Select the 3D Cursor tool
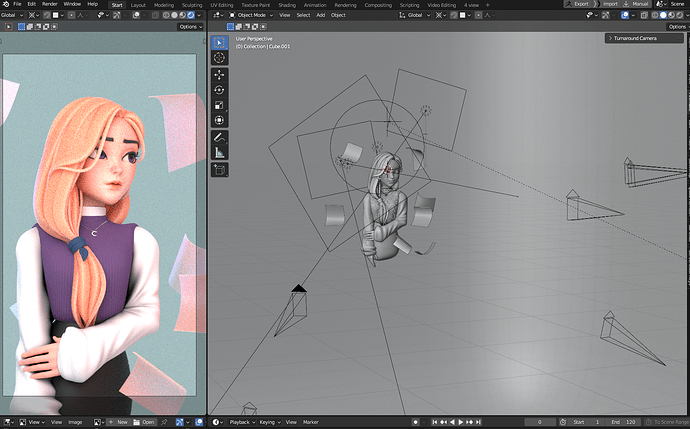 (219, 58)
